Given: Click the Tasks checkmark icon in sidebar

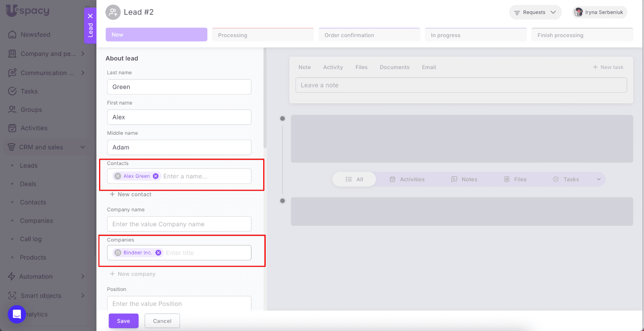Looking at the screenshot, I should pos(12,91).
